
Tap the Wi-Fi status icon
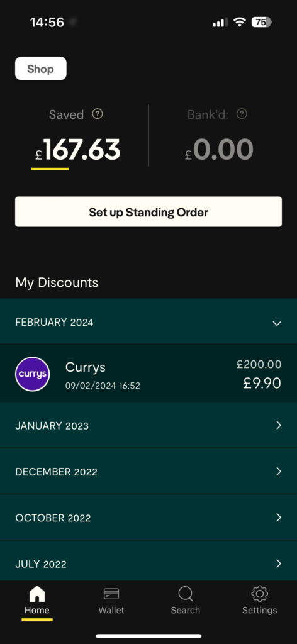point(239,22)
